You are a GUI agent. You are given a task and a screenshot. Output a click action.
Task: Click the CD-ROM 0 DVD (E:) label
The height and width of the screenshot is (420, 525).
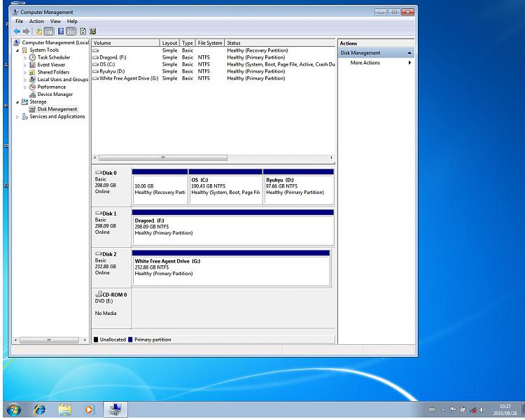click(x=111, y=308)
